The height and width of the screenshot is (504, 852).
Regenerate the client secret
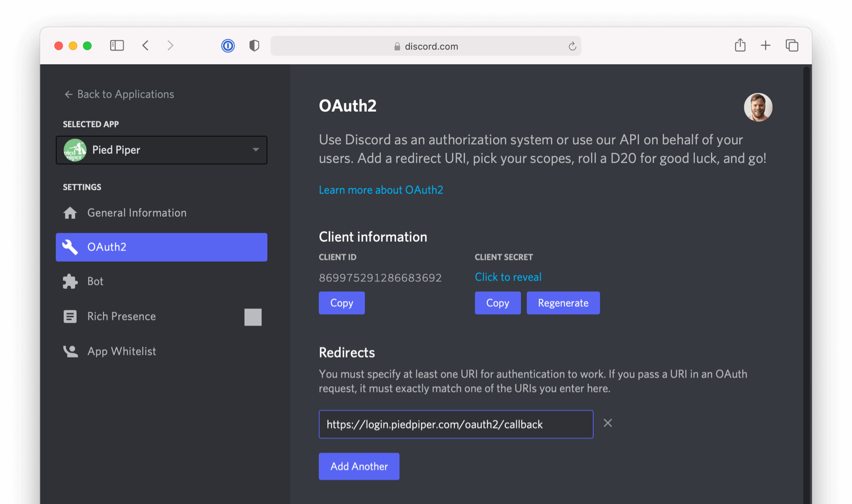(x=563, y=303)
